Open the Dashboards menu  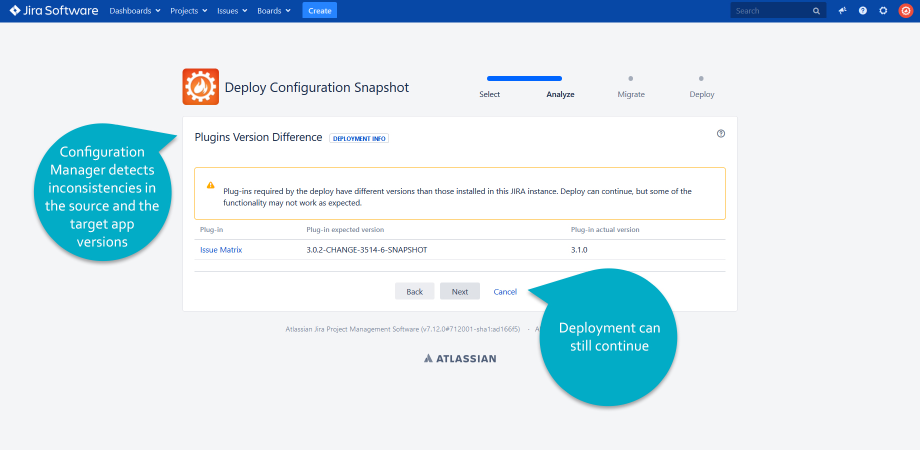(x=135, y=11)
